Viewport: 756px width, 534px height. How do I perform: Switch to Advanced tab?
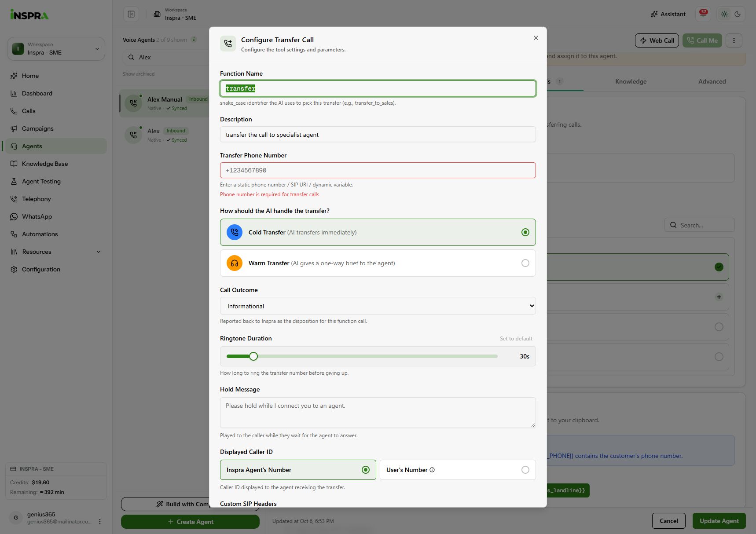(x=712, y=81)
